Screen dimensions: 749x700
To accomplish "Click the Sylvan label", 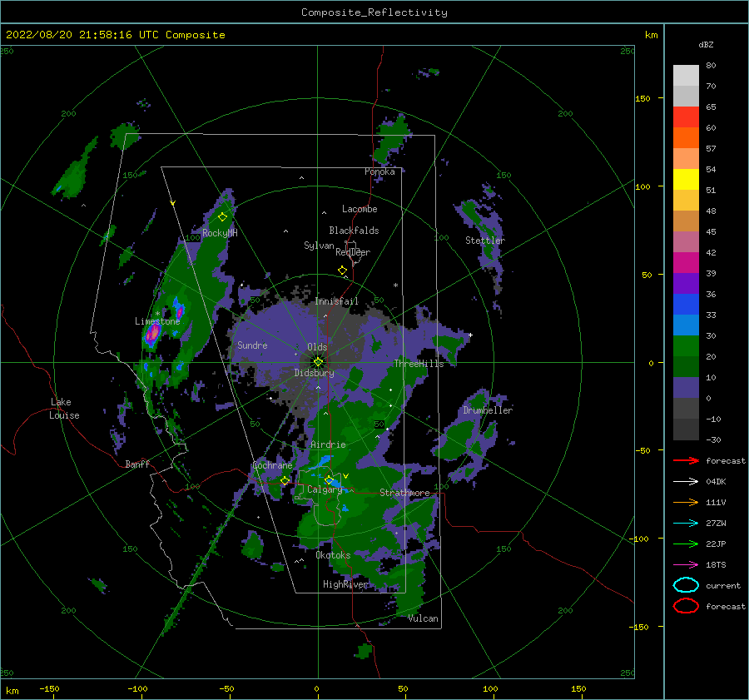I will click(x=319, y=246).
